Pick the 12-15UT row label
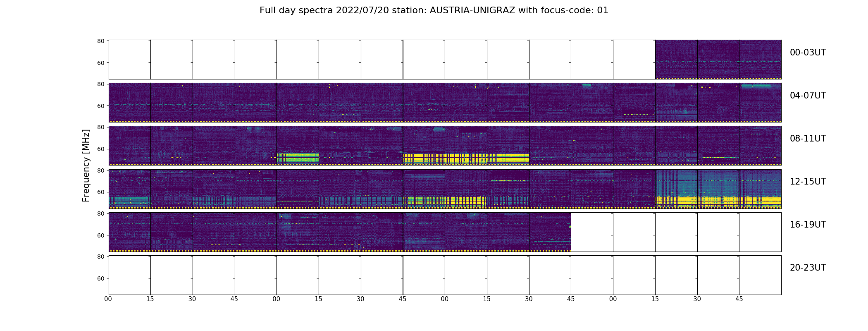The image size is (868, 331). tap(808, 182)
